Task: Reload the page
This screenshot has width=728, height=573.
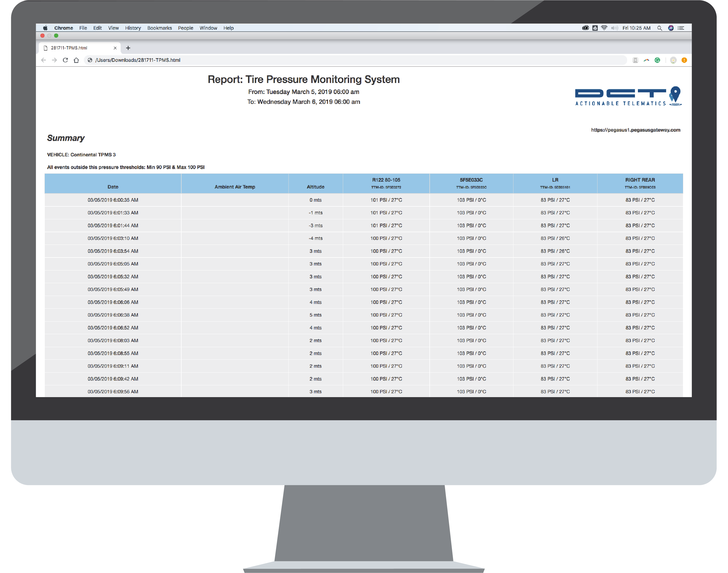Action: 65,60
